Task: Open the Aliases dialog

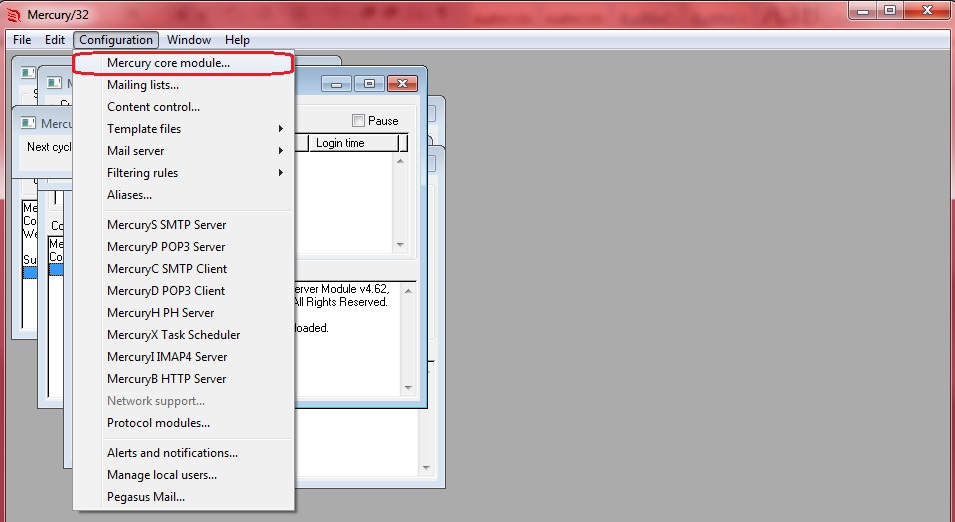Action: (x=183, y=195)
